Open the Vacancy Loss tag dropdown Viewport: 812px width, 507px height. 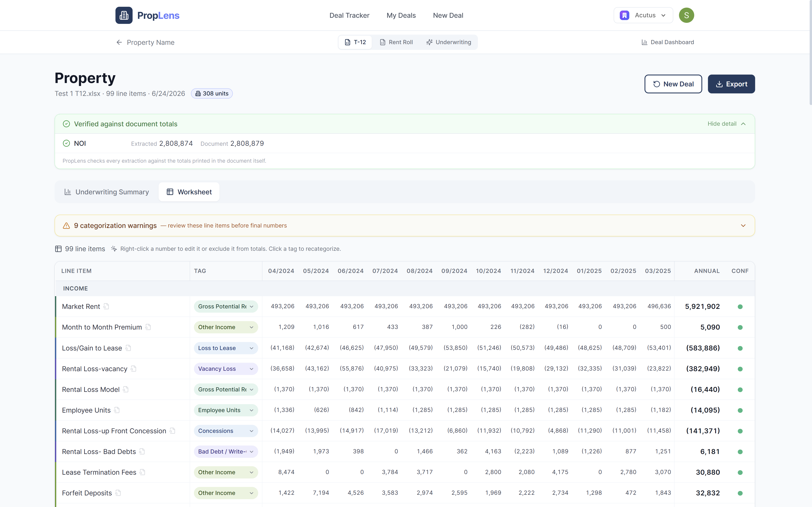coord(226,369)
